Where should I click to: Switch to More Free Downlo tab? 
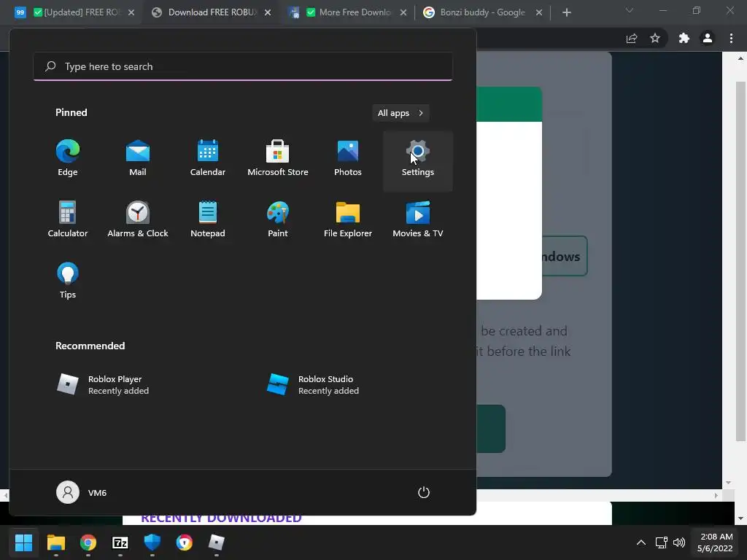pyautogui.click(x=348, y=12)
